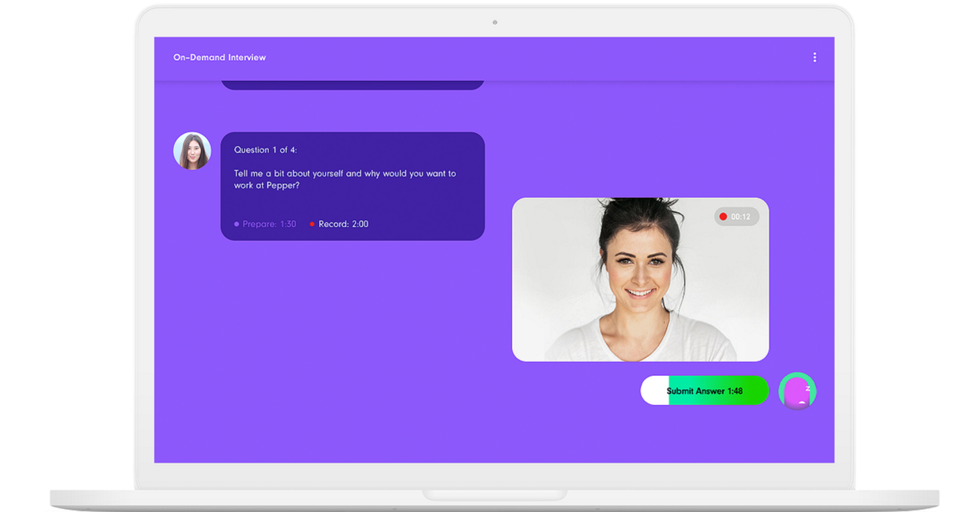This screenshot has height=512, width=980.
Task: Click the candidate video recording preview
Action: (640, 279)
